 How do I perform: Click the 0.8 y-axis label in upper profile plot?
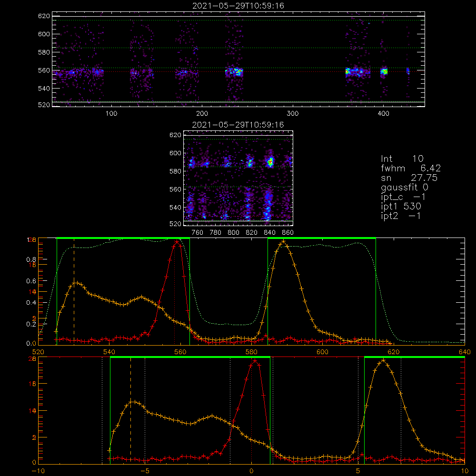(x=30, y=259)
